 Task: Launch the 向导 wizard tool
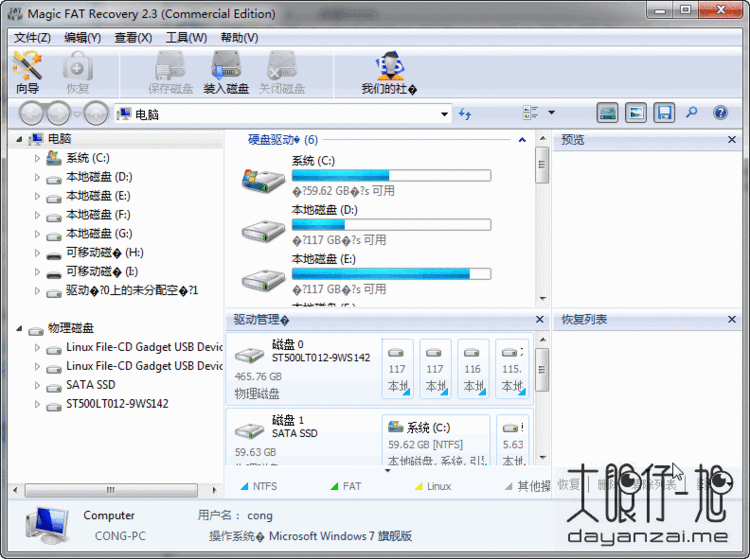click(27, 73)
